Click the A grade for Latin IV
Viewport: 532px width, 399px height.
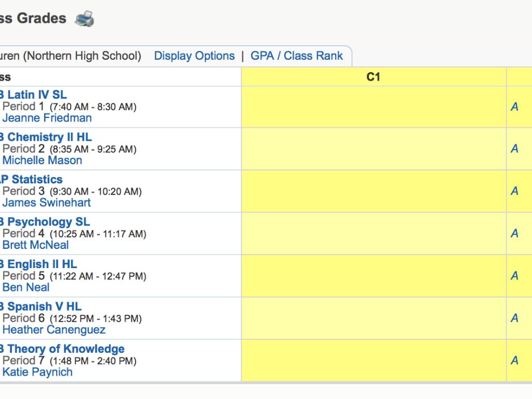click(x=514, y=107)
